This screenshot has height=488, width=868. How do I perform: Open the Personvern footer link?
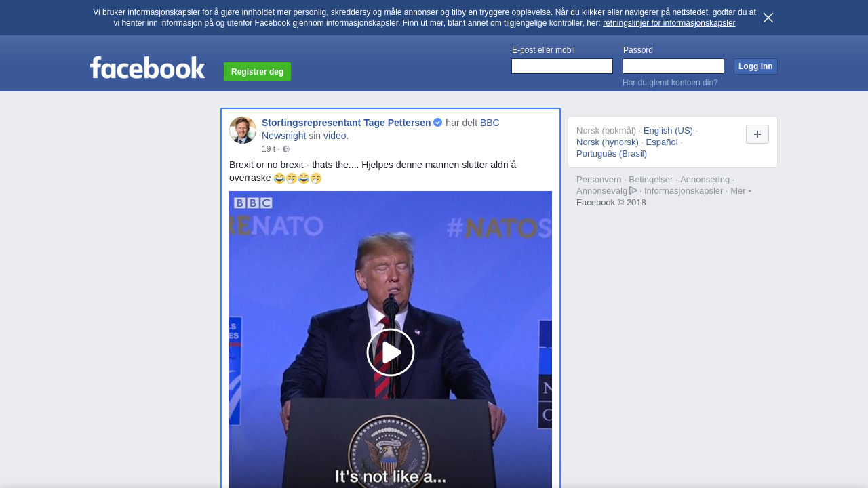(x=599, y=180)
